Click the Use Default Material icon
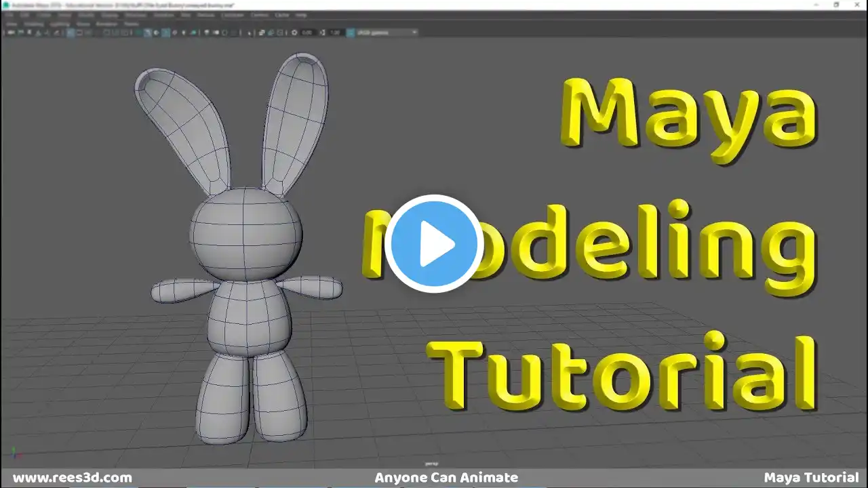The image size is (868, 488). (156, 32)
